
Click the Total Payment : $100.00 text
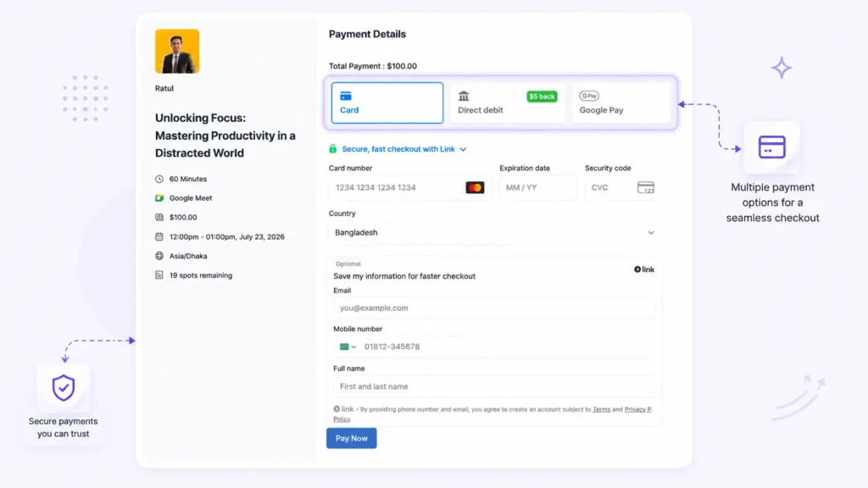[373, 66]
